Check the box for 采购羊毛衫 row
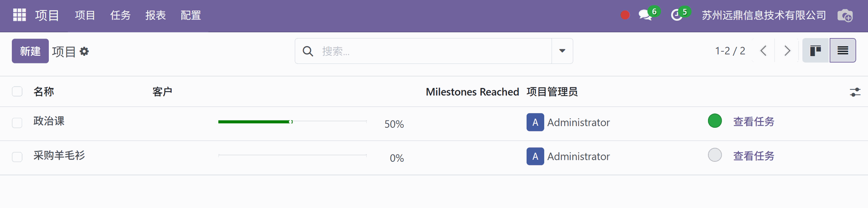This screenshot has width=868, height=208. (17, 157)
